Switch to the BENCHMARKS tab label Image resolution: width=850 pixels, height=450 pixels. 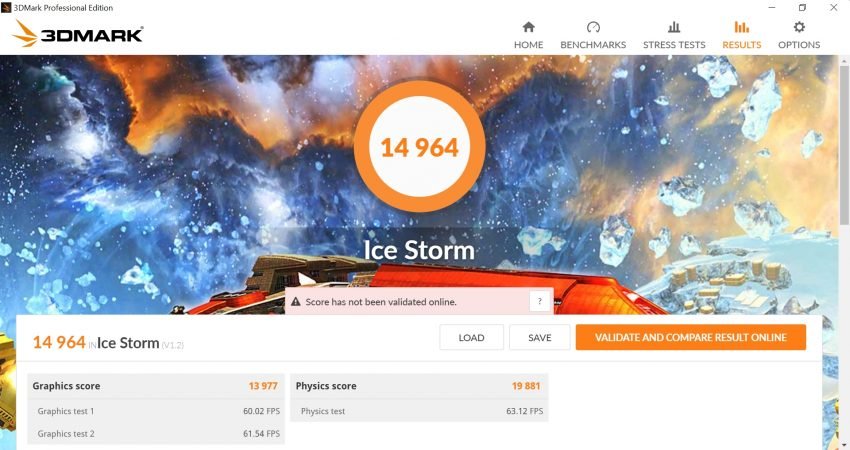tap(593, 45)
